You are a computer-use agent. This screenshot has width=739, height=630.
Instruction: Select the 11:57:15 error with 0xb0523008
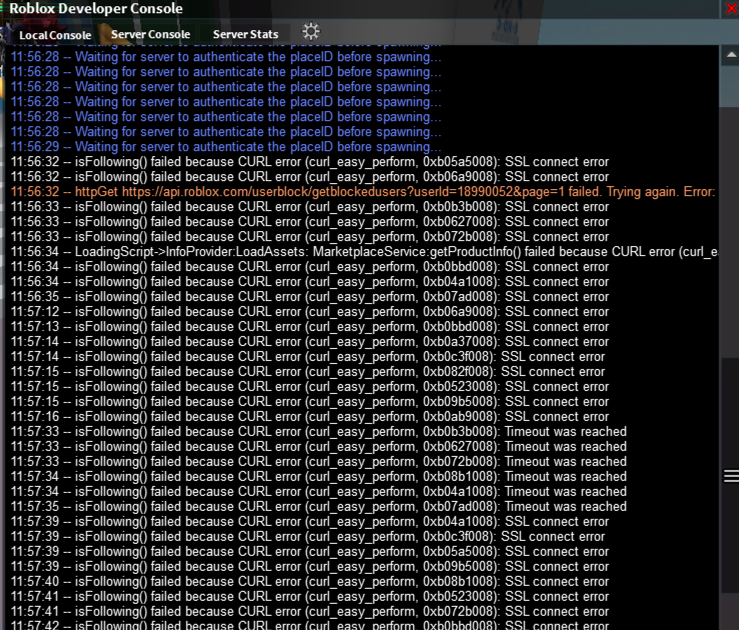pos(310,387)
